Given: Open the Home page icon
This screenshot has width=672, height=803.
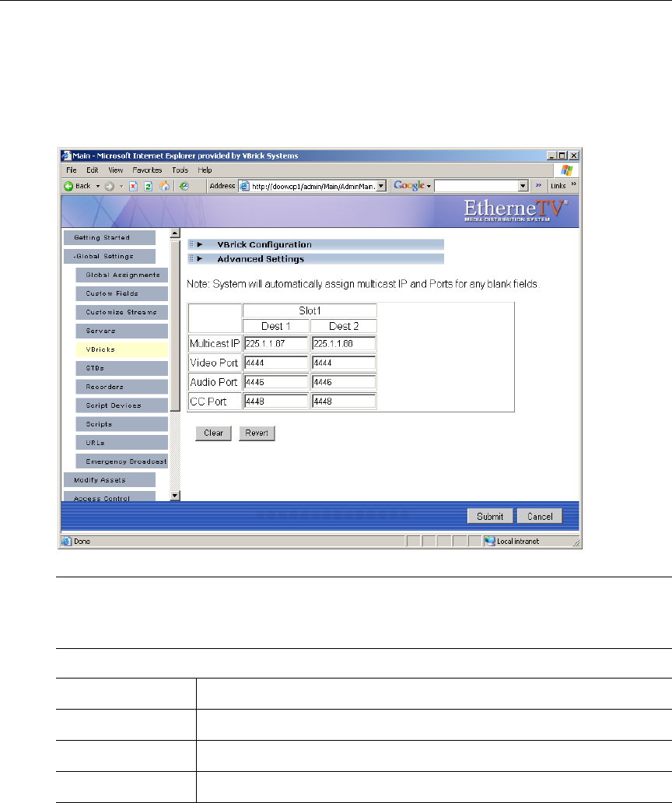Looking at the screenshot, I should 164,187.
